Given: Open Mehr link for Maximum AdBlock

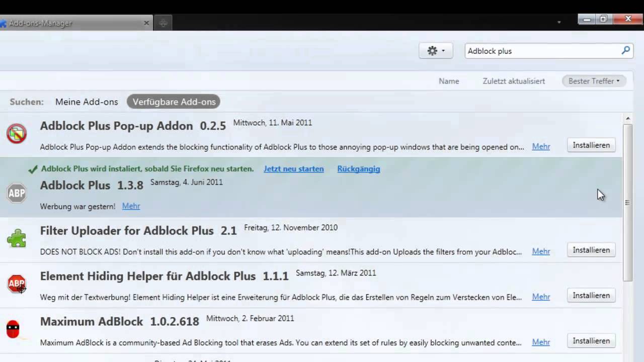Looking at the screenshot, I should pos(541,342).
